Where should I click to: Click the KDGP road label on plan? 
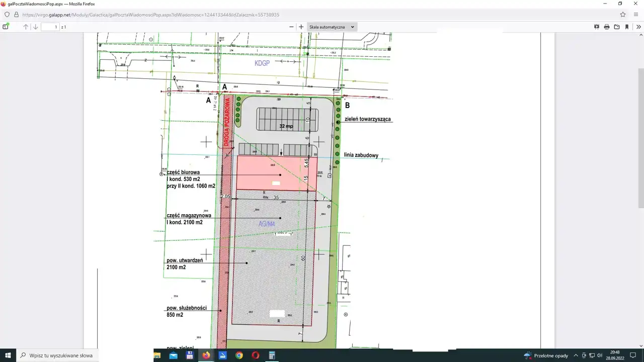262,62
